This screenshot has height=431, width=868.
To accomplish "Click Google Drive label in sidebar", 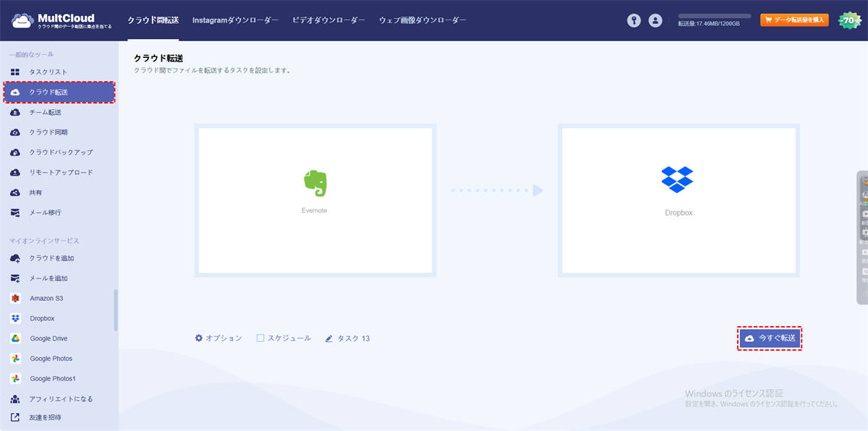I will click(x=48, y=338).
